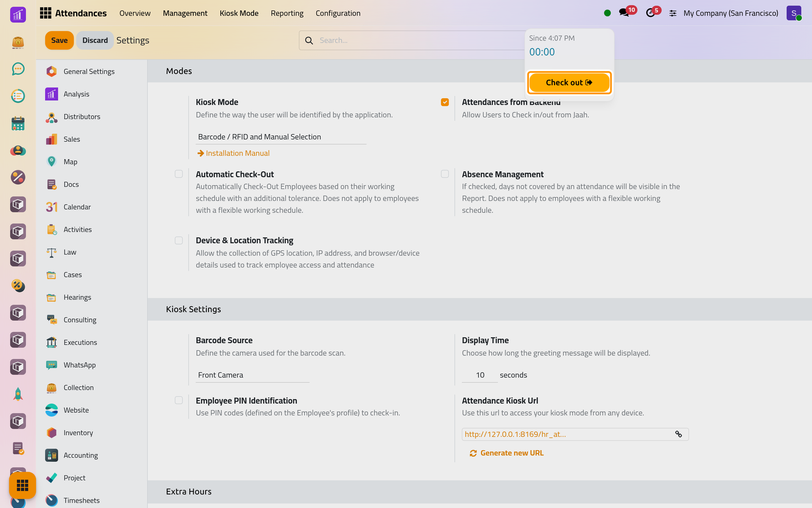Click the Calendar 31 icon

point(52,207)
